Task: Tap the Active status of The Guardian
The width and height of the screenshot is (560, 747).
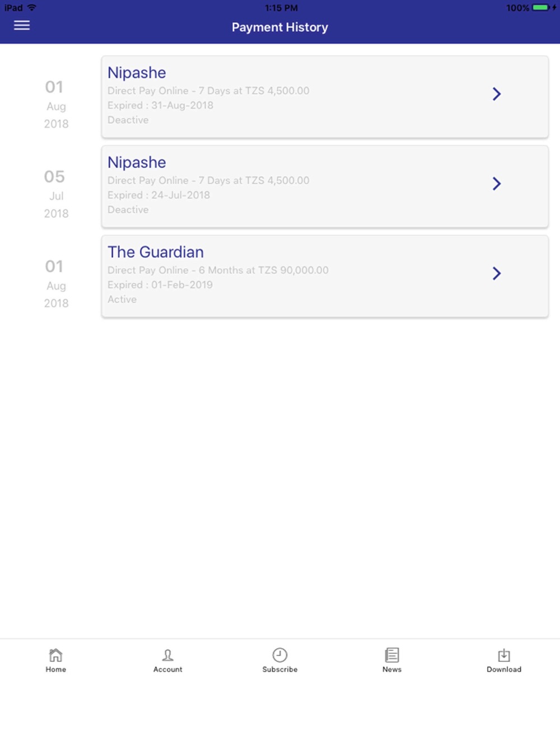Action: [x=122, y=300]
